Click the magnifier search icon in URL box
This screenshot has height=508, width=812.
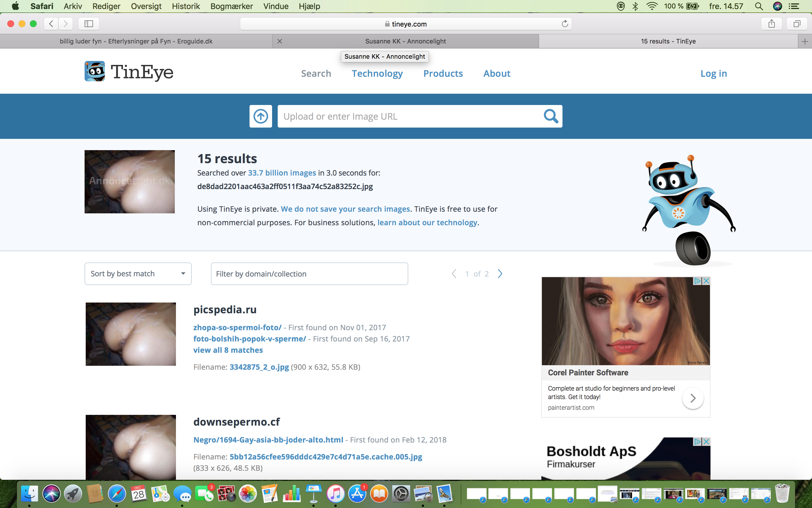tap(551, 116)
